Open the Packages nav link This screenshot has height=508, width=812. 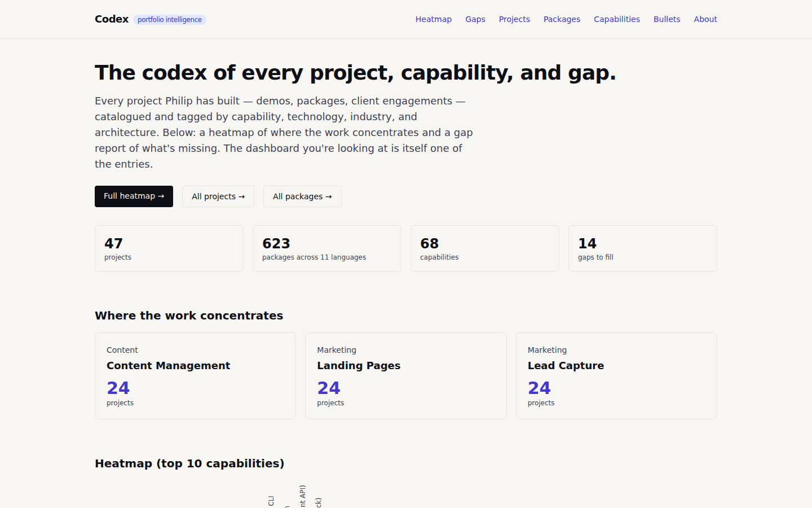tap(562, 19)
